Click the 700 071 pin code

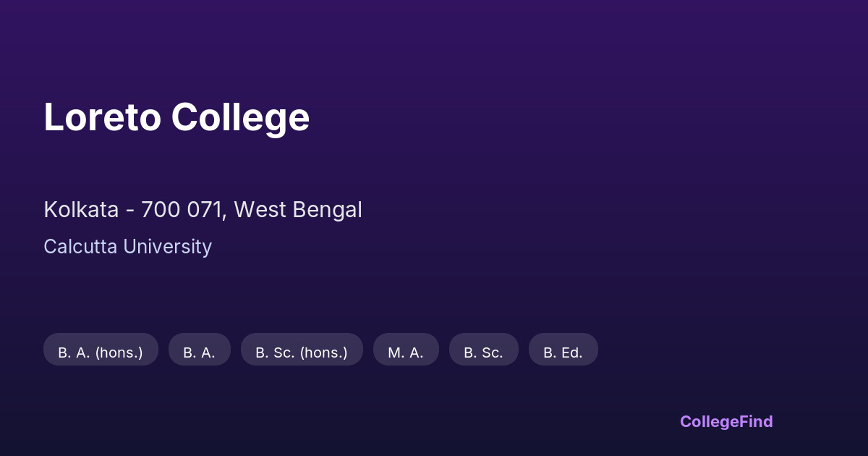pos(184,210)
